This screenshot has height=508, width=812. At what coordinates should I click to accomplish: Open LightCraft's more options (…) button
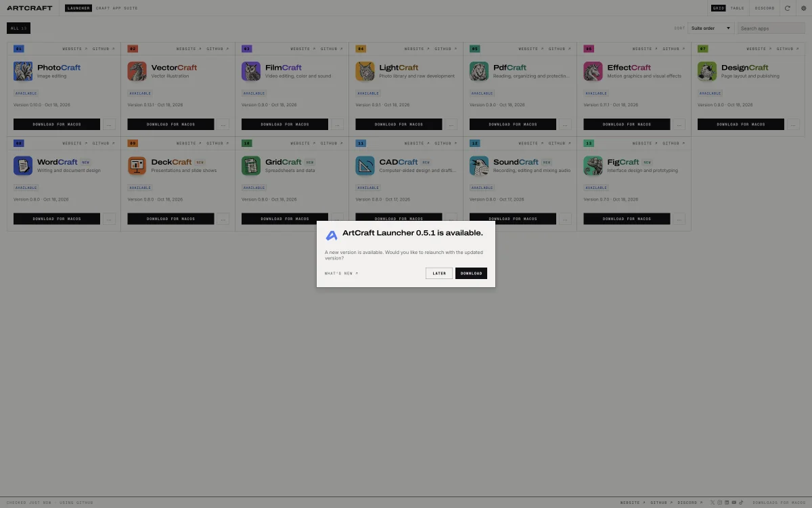coord(451,125)
